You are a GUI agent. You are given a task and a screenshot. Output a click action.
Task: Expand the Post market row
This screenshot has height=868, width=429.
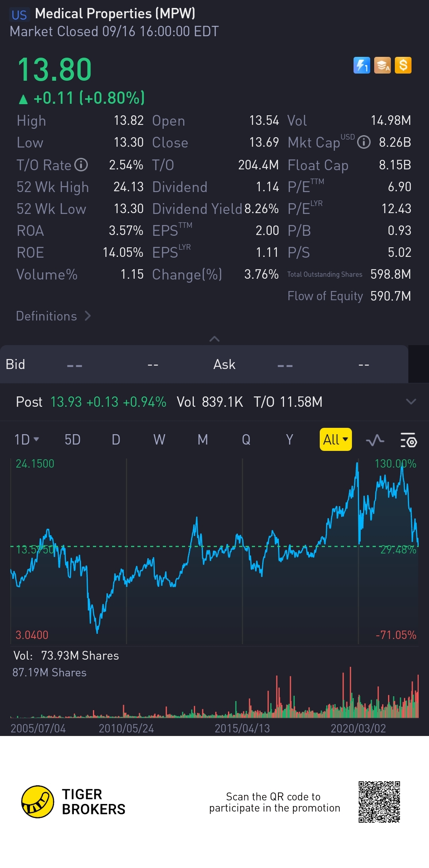click(411, 402)
